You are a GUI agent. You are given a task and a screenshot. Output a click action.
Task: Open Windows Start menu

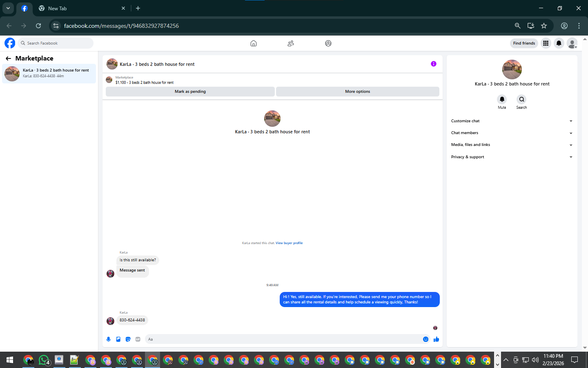(x=10, y=360)
